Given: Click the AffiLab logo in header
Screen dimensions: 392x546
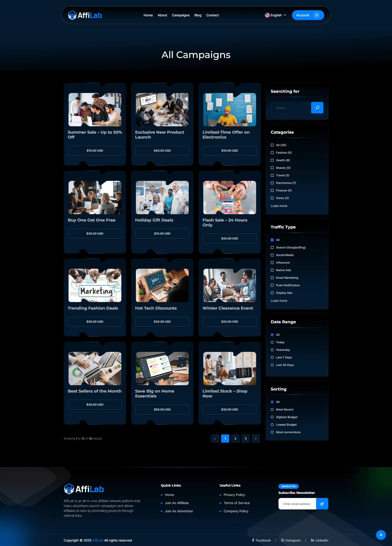Looking at the screenshot, I should pyautogui.click(x=85, y=15).
